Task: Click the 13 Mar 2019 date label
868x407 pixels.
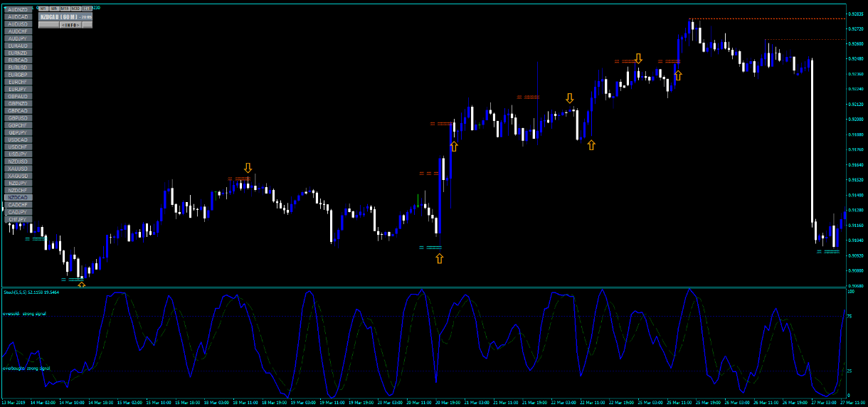Action: pyautogui.click(x=15, y=403)
